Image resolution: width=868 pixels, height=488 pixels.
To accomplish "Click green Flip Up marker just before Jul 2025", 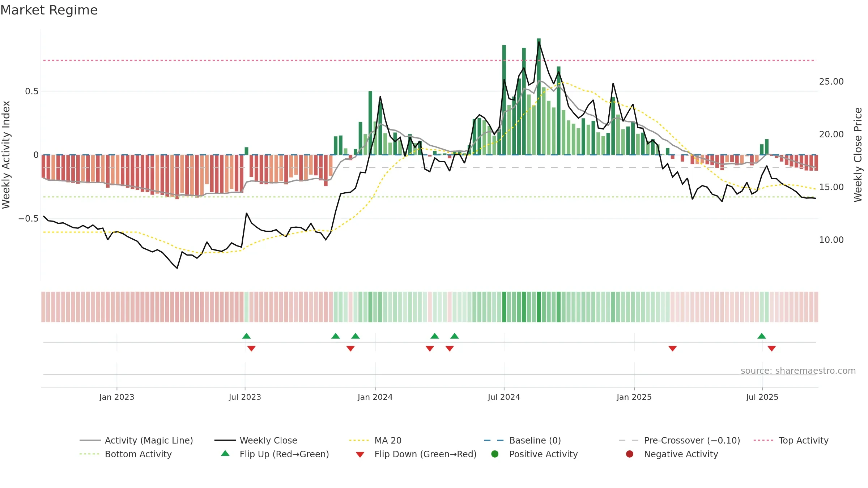I will 762,336.
